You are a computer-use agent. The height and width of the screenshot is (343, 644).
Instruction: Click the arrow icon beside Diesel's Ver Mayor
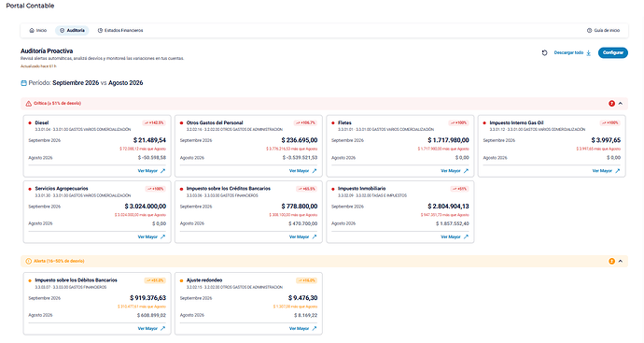[x=162, y=171]
